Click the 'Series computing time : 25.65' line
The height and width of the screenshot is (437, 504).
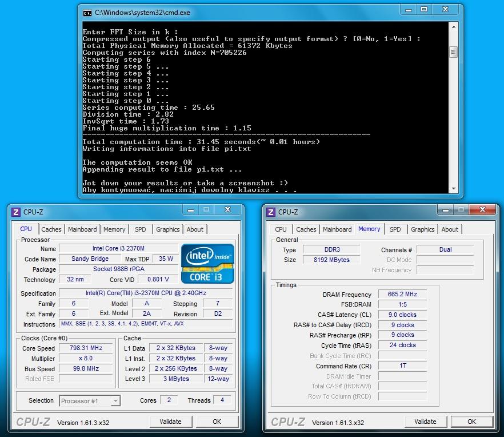tap(149, 108)
